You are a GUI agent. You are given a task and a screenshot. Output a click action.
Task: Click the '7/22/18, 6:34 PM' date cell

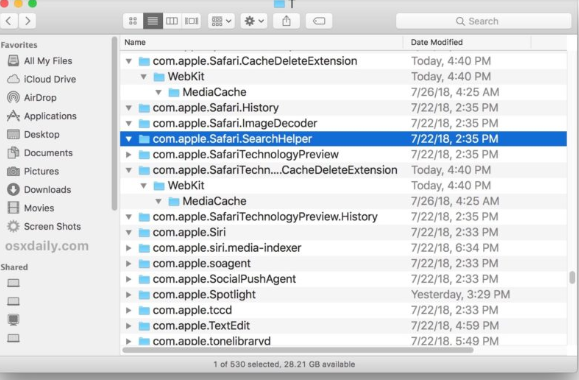tap(455, 248)
